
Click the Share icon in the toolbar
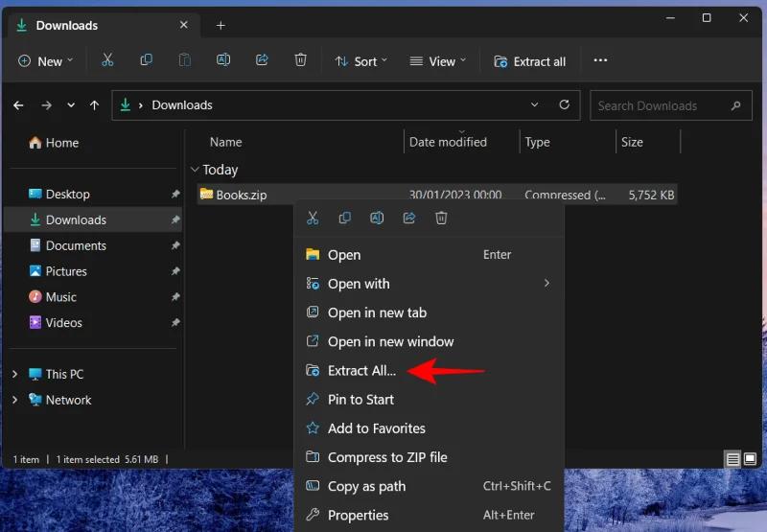262,60
